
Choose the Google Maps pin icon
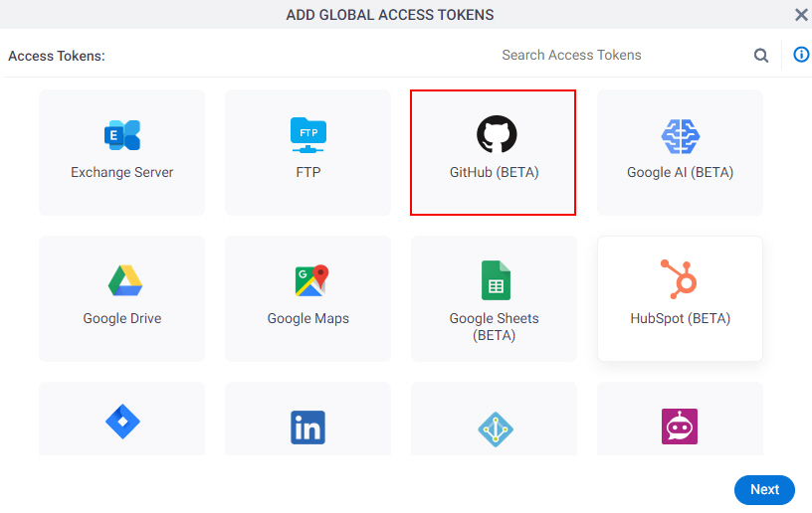click(x=311, y=280)
